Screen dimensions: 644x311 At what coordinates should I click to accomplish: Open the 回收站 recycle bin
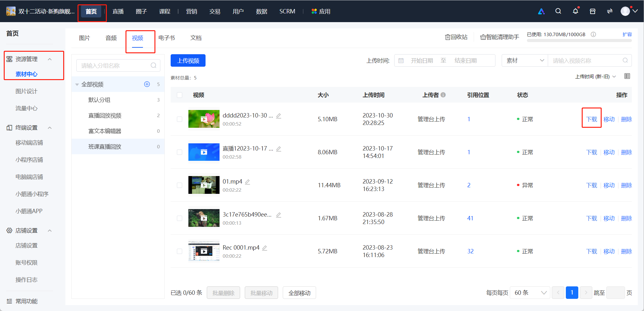click(456, 37)
